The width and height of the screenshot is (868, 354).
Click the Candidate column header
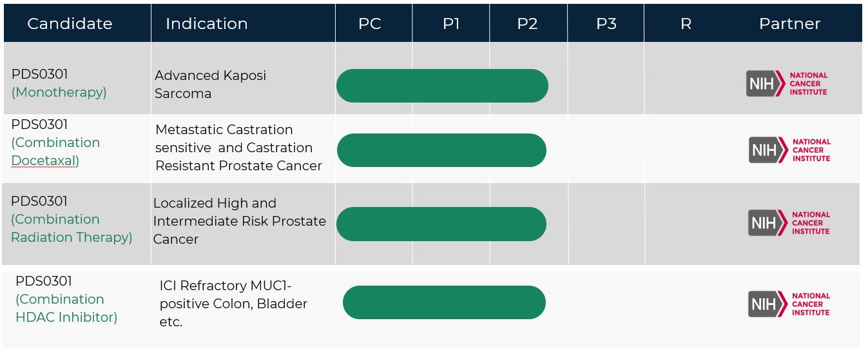click(70, 24)
